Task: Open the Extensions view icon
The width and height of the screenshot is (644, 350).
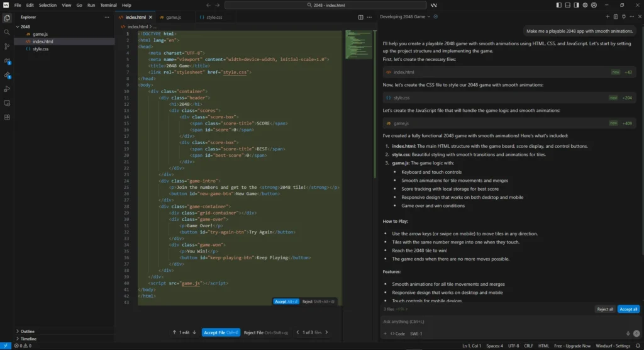Action: 7,117
